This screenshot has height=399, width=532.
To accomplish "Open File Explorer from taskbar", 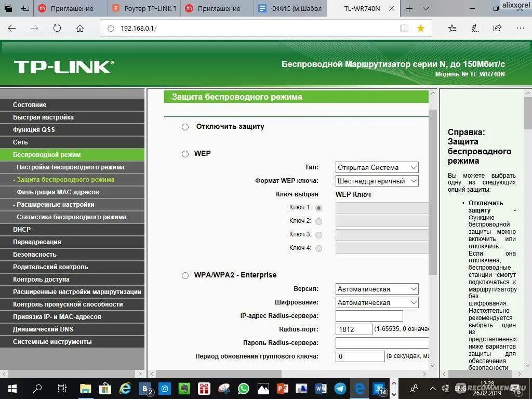I will pos(86,389).
